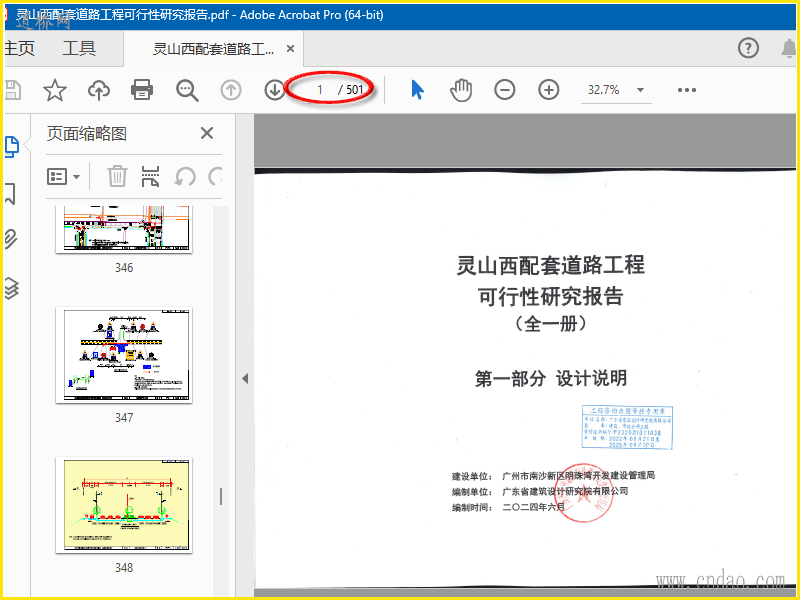Open the find text magnifier tool
Screen dimensions: 800x600
(x=187, y=90)
